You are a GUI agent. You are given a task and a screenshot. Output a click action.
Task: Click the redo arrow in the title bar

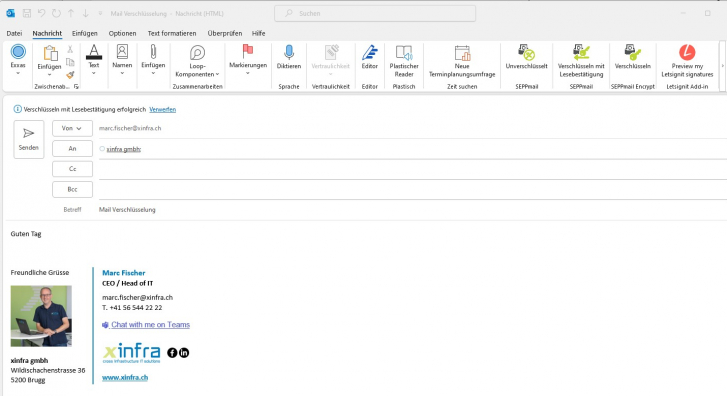[x=56, y=13]
